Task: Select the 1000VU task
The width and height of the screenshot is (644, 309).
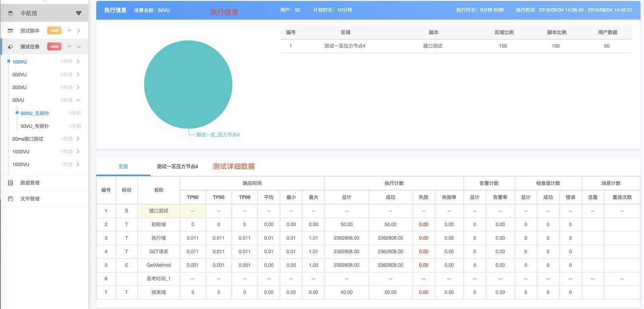Action: coord(21,152)
